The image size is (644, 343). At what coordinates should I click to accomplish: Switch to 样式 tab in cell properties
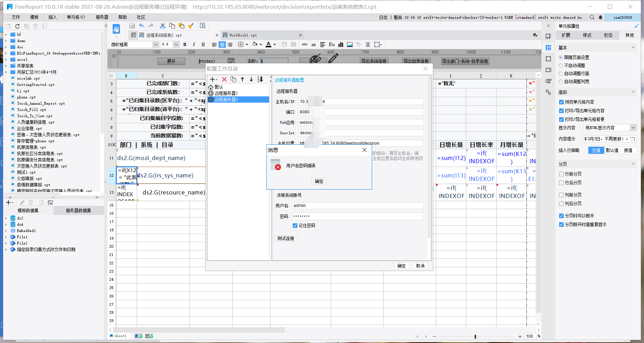pos(587,35)
